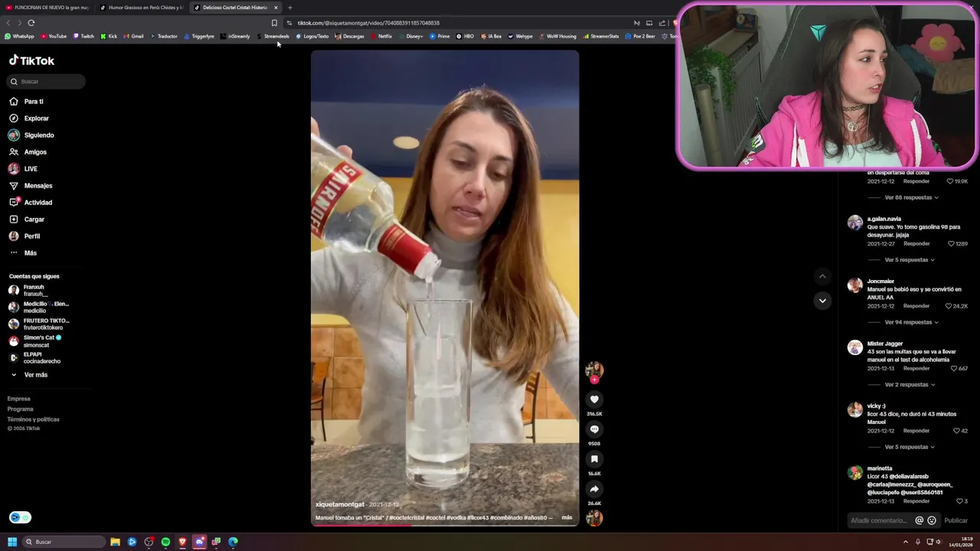Open the creator avatar above the like button

point(594,370)
